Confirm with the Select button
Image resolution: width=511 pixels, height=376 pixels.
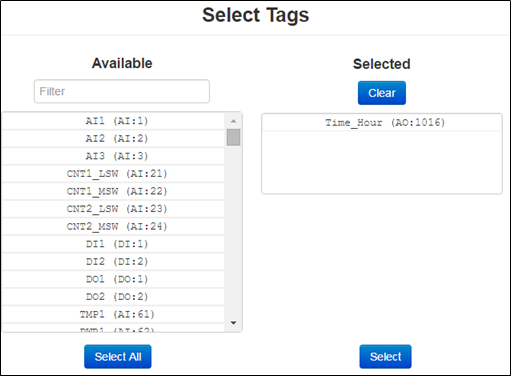[x=385, y=357]
